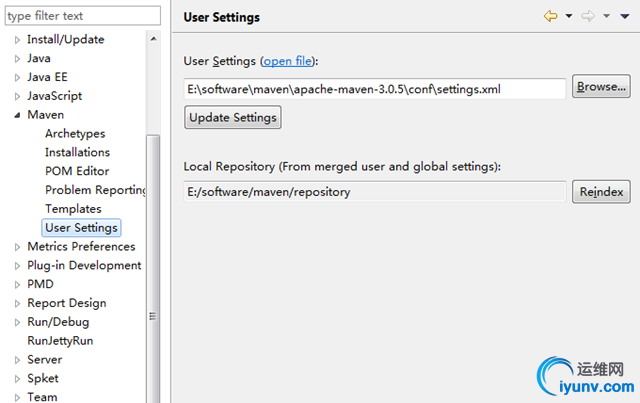This screenshot has height=403, width=640.
Task: Select Archetypes under Maven
Action: 75,134
